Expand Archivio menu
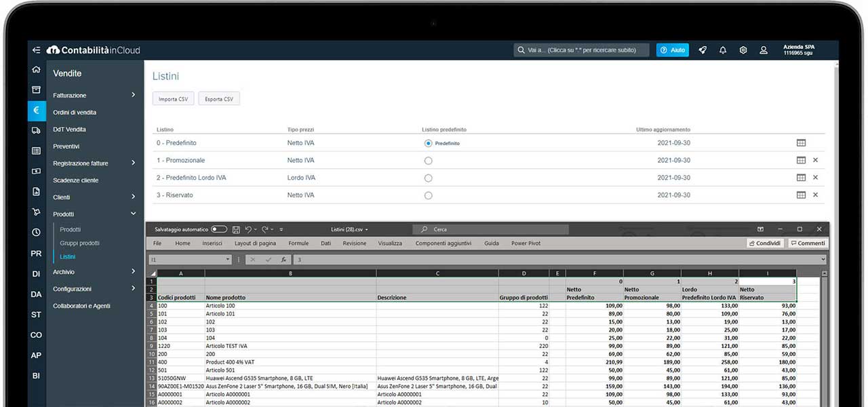Image resolution: width=868 pixels, height=407 pixels. point(133,271)
